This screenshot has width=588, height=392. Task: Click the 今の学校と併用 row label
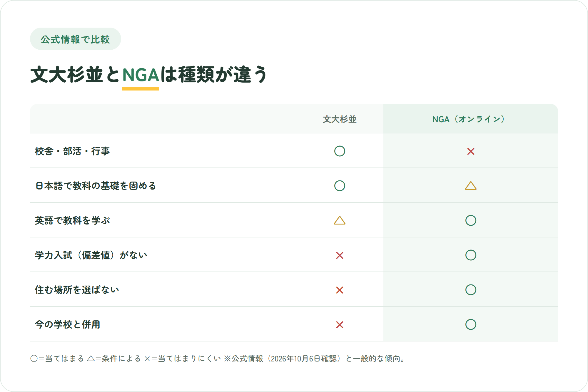[68, 324]
